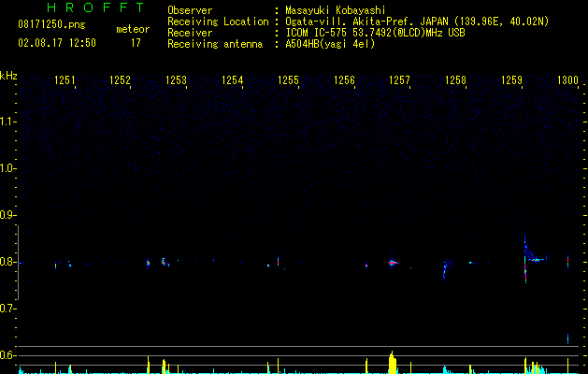This screenshot has width=588, height=374.
Task: Click the 0.7 kHz frequency label
Action: 7,309
